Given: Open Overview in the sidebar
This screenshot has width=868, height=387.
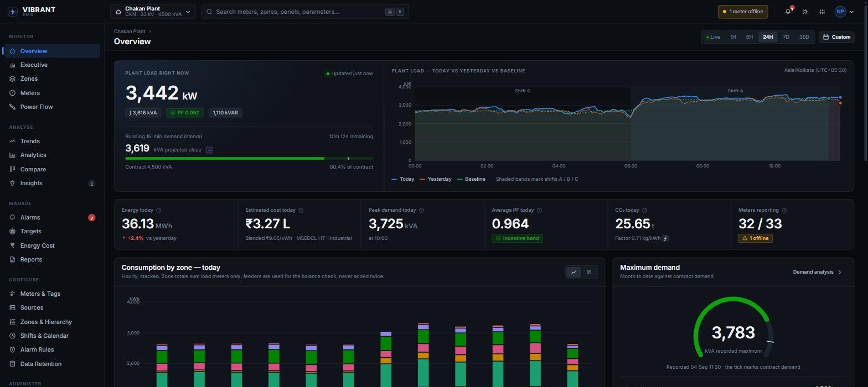Looking at the screenshot, I should (51, 51).
